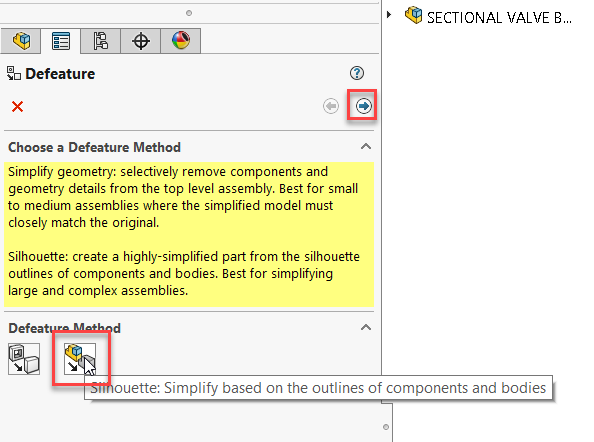The image size is (594, 442).
Task: Click the Defeature help question mark
Action: [356, 73]
